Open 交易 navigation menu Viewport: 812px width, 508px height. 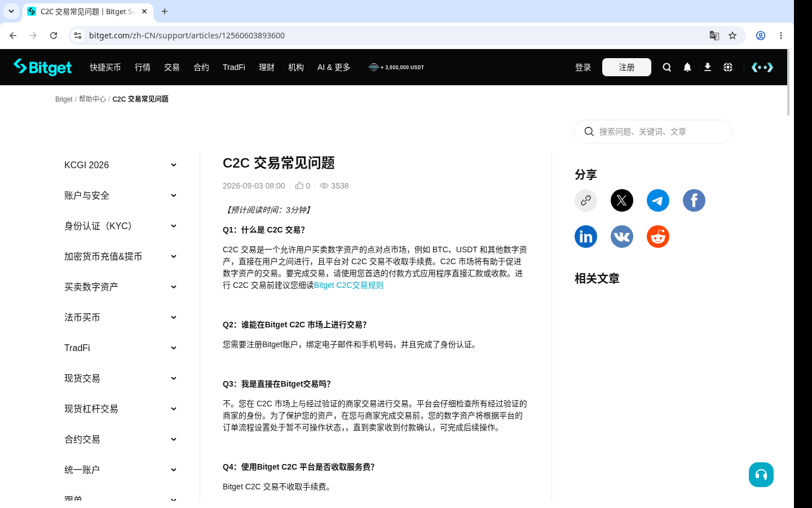click(172, 67)
